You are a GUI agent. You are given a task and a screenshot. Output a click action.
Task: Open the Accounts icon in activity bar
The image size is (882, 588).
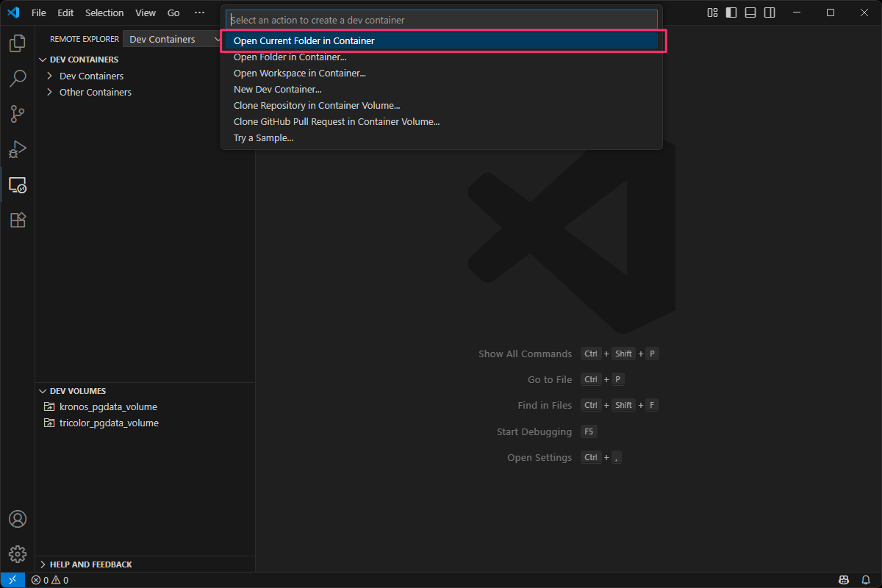pos(18,519)
